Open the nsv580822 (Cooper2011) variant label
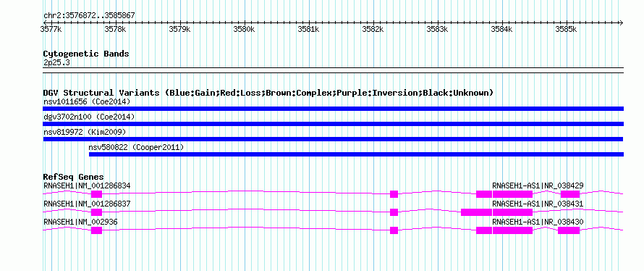 coord(136,147)
